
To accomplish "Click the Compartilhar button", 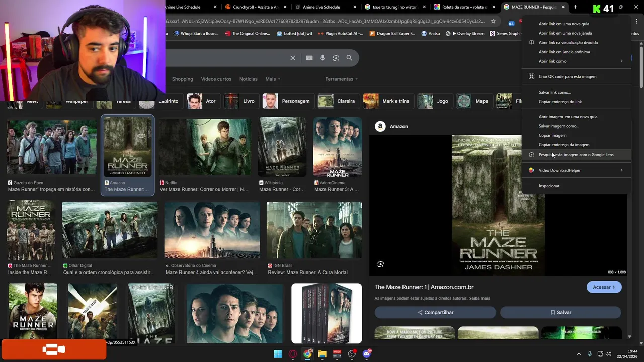I will point(435,312).
